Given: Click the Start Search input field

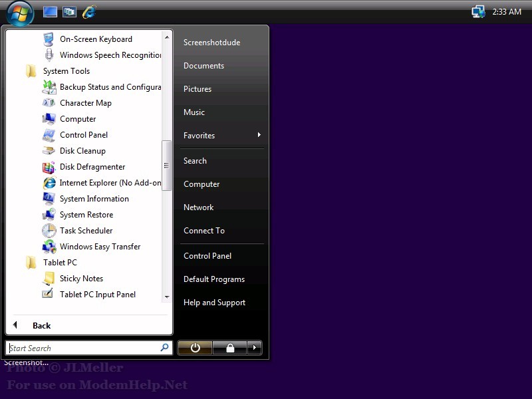Looking at the screenshot, I should (89, 348).
